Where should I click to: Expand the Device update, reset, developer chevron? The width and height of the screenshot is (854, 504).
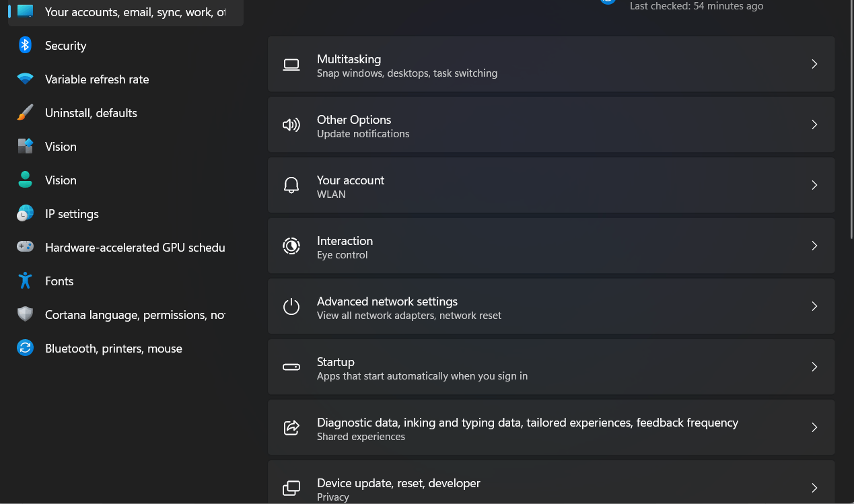[x=814, y=488]
